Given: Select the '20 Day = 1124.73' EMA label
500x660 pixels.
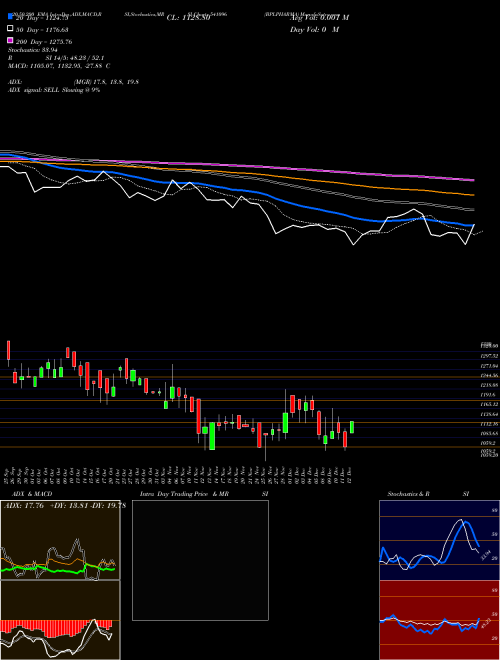Looking at the screenshot, I should coord(42,18).
